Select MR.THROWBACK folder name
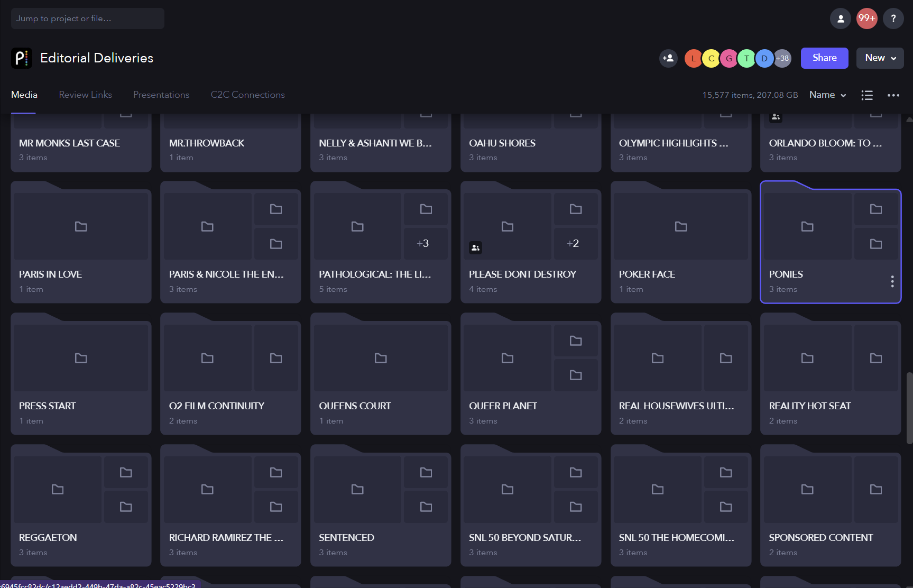 point(207,143)
